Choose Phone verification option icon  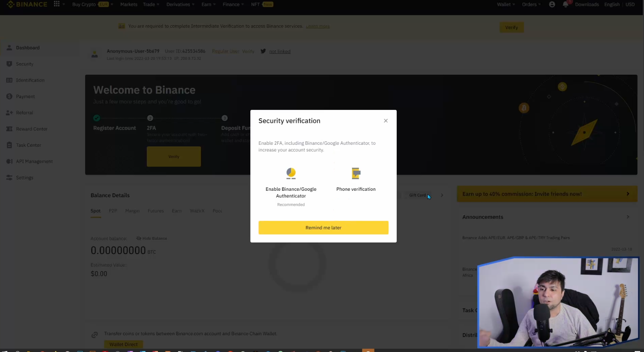click(356, 174)
